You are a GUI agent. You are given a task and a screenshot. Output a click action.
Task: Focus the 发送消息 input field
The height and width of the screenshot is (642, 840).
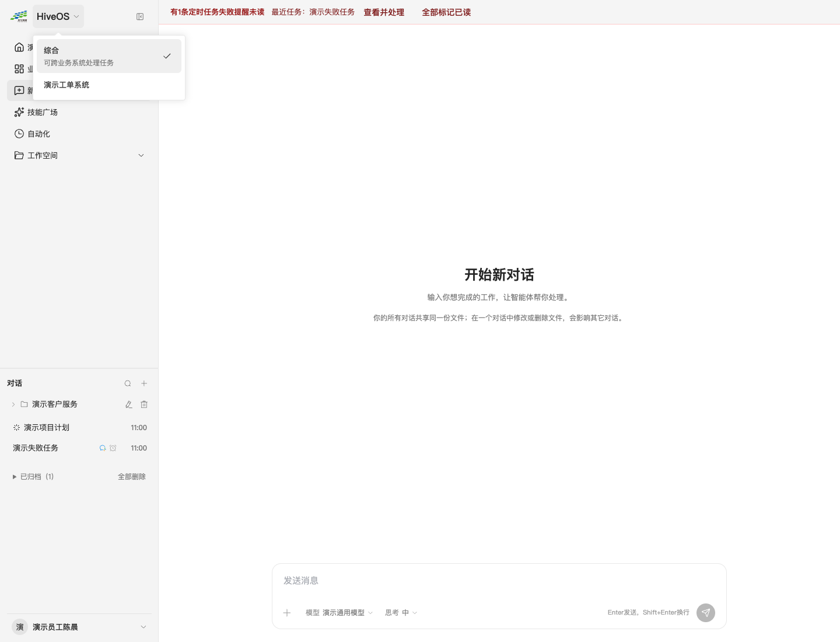pos(499,581)
